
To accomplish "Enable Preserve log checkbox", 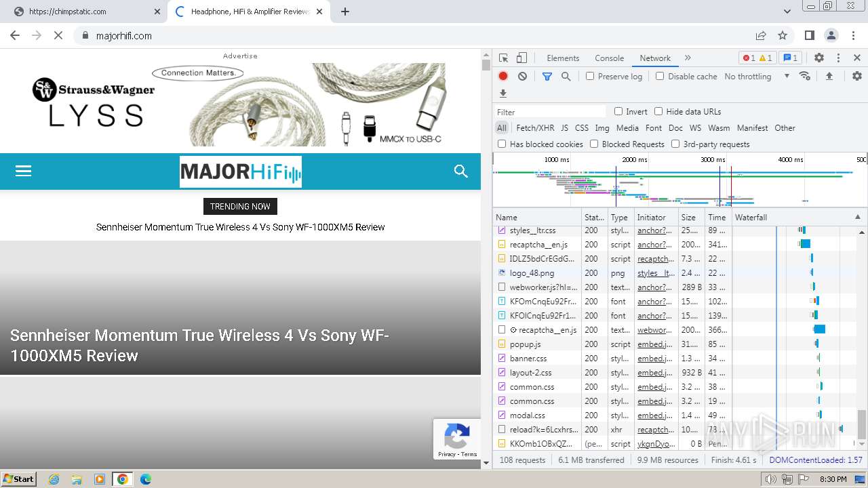I will (590, 76).
